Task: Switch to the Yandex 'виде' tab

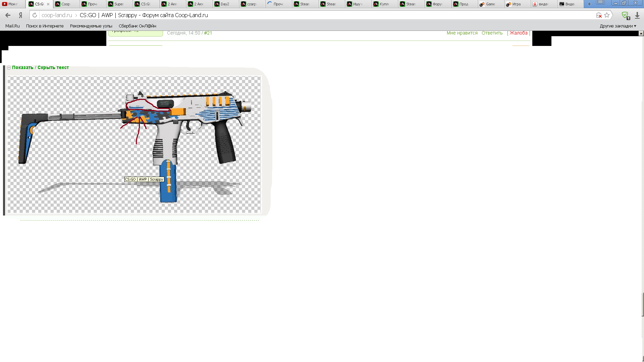Action: [543, 4]
